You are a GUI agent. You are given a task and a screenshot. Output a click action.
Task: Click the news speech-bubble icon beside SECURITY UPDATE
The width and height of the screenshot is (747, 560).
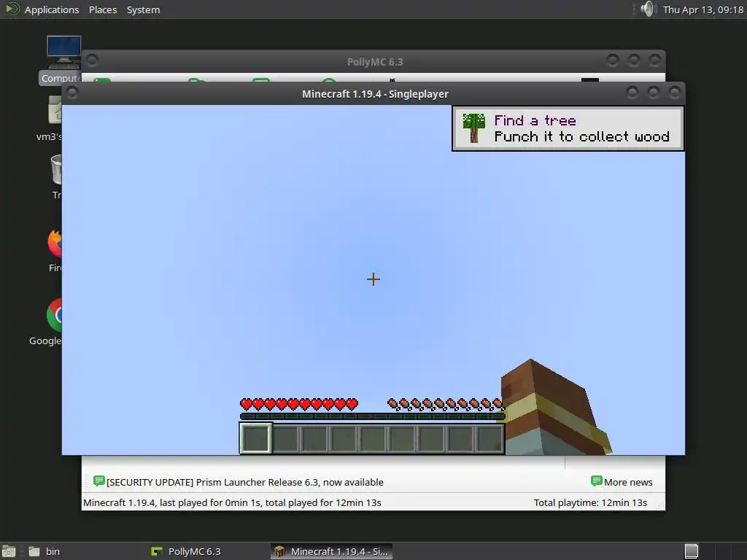point(99,481)
